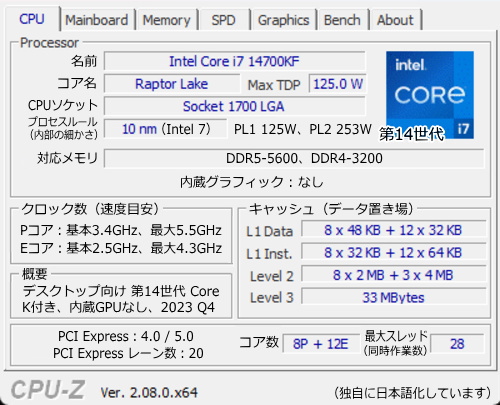This screenshot has height=405, width=500.
Task: Open the Mainboard tab
Action: click(x=97, y=20)
